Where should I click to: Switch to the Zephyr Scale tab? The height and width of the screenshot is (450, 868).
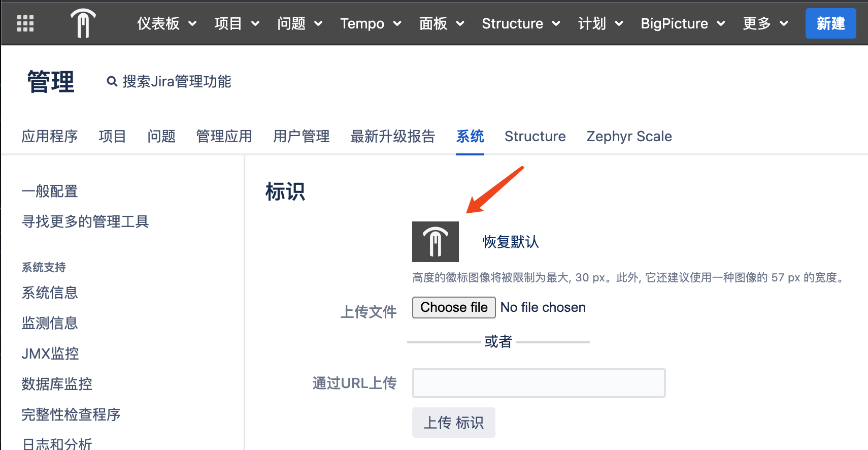click(629, 136)
